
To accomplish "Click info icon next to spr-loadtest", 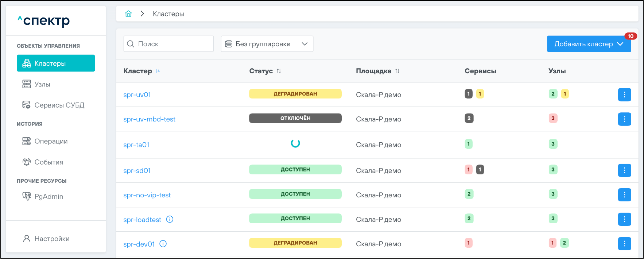I will [170, 219].
